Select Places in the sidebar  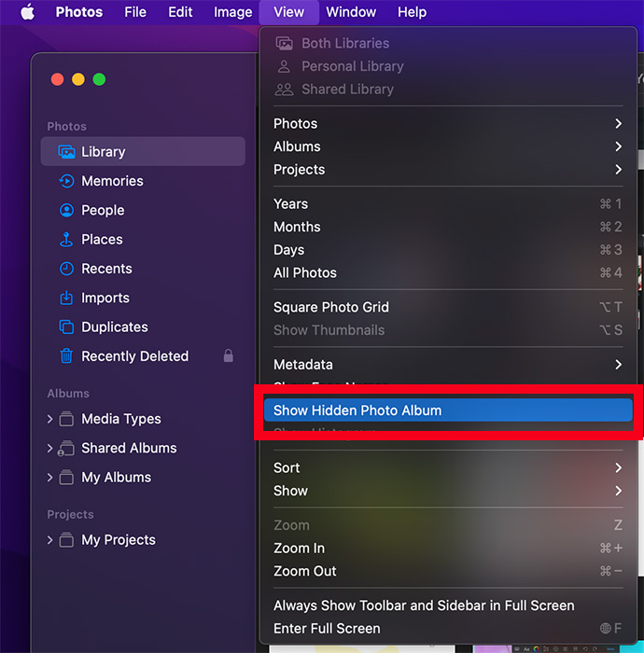(143, 240)
